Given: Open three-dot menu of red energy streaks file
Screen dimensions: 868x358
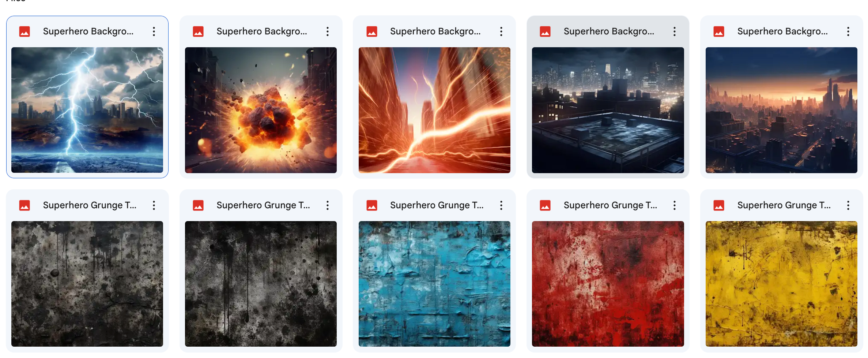Looking at the screenshot, I should (501, 31).
